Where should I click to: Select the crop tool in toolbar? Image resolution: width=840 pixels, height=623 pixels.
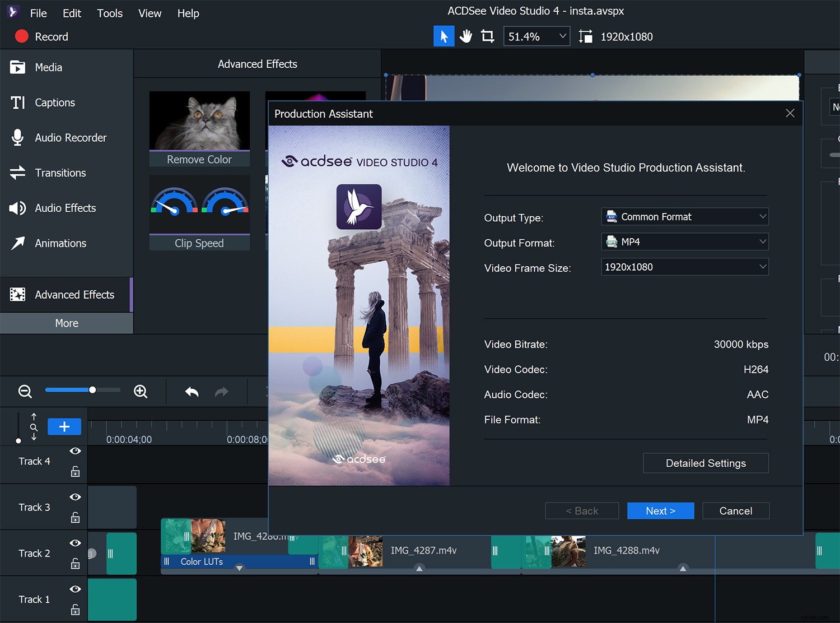click(x=487, y=35)
